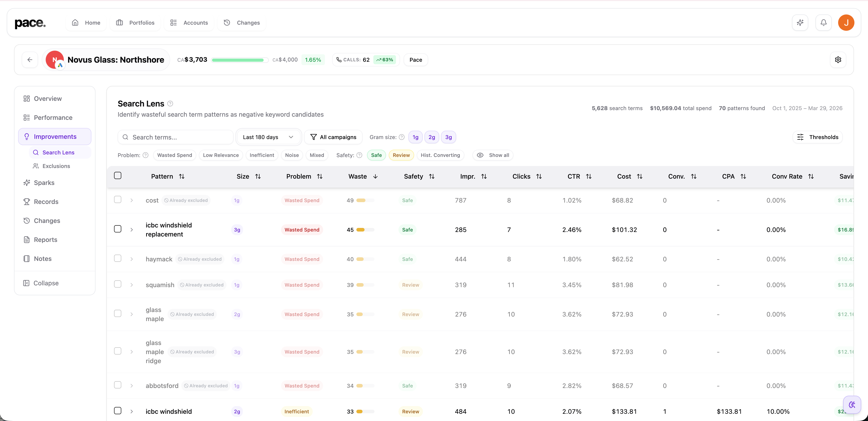Click the Search Lens help icon
The width and height of the screenshot is (868, 421).
[170, 103]
